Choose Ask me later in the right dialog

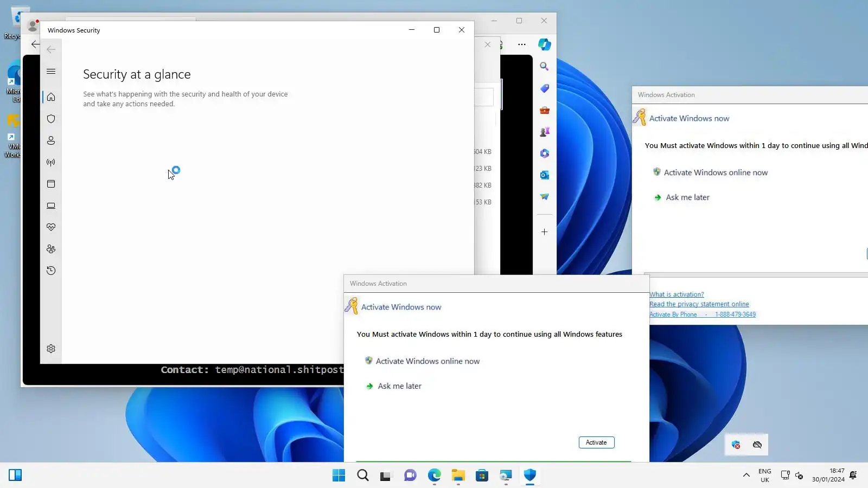687,197
